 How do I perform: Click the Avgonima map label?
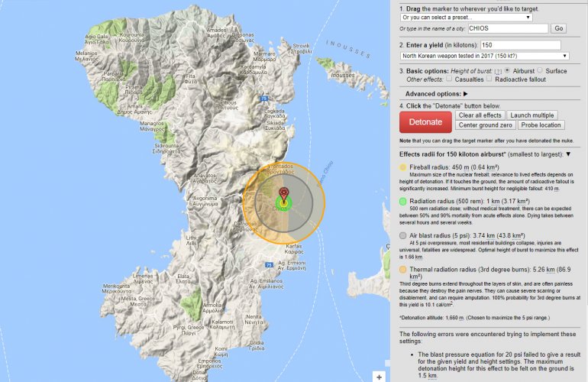coord(205,201)
